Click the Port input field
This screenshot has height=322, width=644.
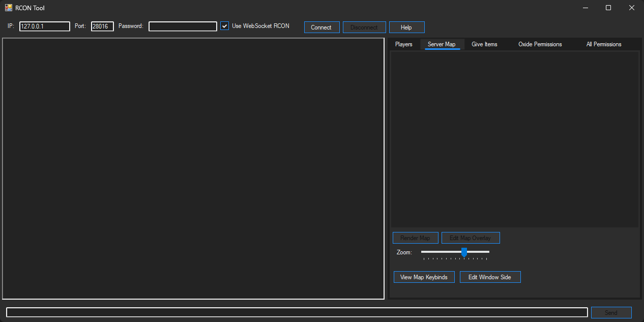coord(102,26)
